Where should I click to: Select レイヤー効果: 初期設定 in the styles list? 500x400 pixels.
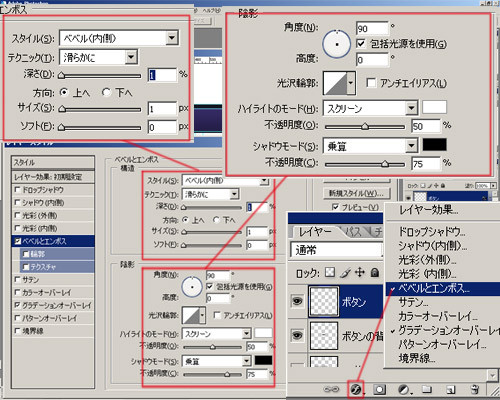pyautogui.click(x=53, y=177)
